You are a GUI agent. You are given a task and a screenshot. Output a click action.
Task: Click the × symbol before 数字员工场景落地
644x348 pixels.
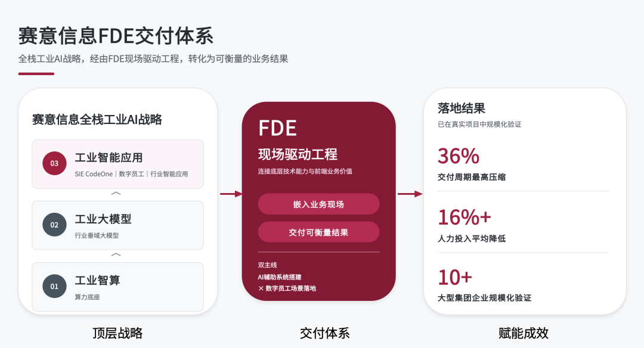[x=261, y=288]
